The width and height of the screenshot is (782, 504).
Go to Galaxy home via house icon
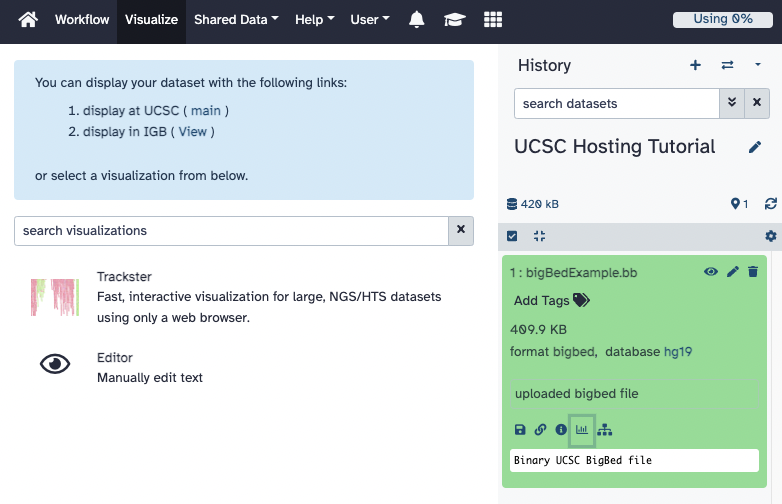point(28,20)
